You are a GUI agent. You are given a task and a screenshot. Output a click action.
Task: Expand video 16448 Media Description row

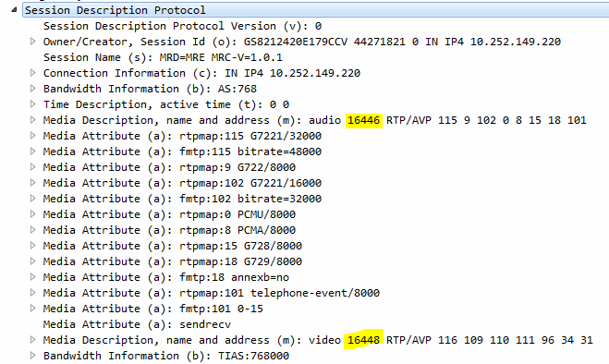coord(33,340)
